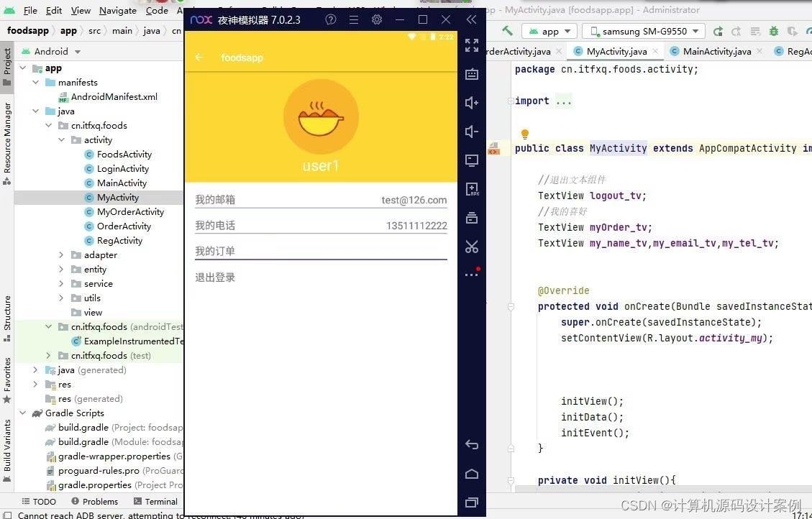Click the yellow intention lightbulb
Viewport: 812px width, 519px height.
[524, 134]
